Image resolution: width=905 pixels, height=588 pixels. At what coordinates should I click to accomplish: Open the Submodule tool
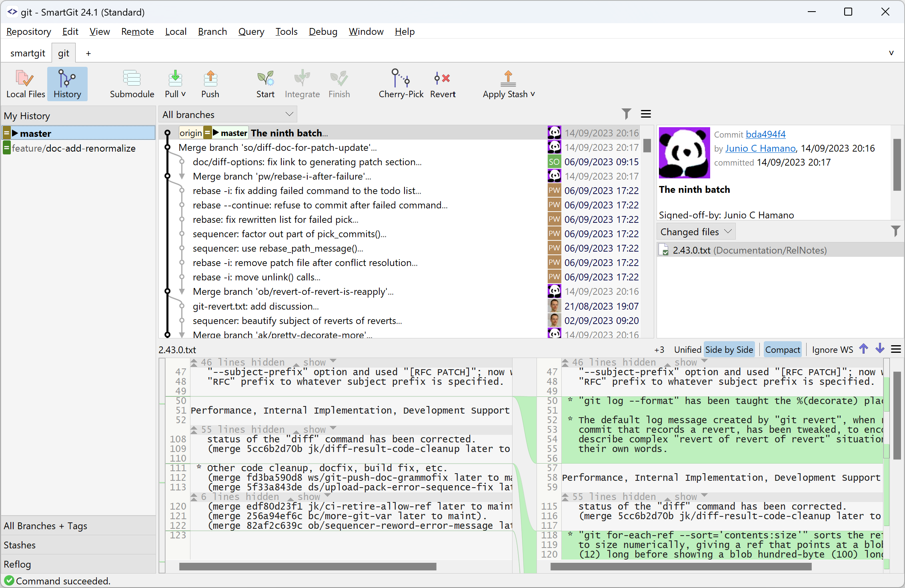pyautogui.click(x=132, y=84)
